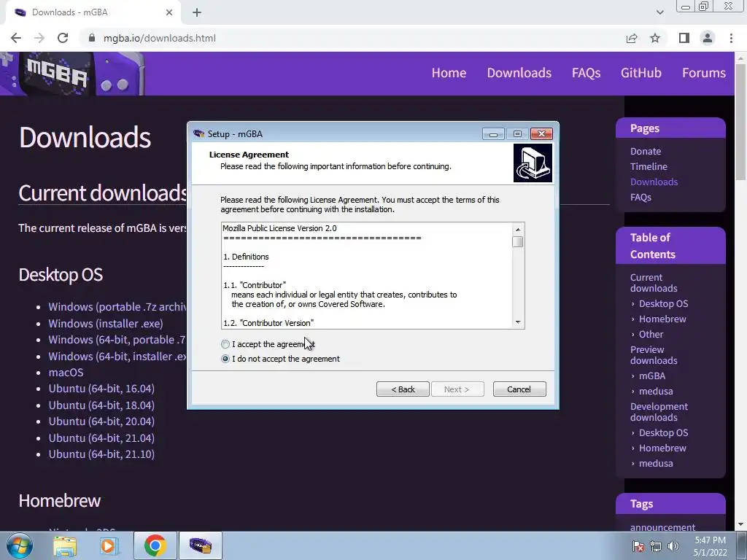Open the tab search dropdown arrow
Viewport: 747px width, 560px height.
[x=659, y=12]
